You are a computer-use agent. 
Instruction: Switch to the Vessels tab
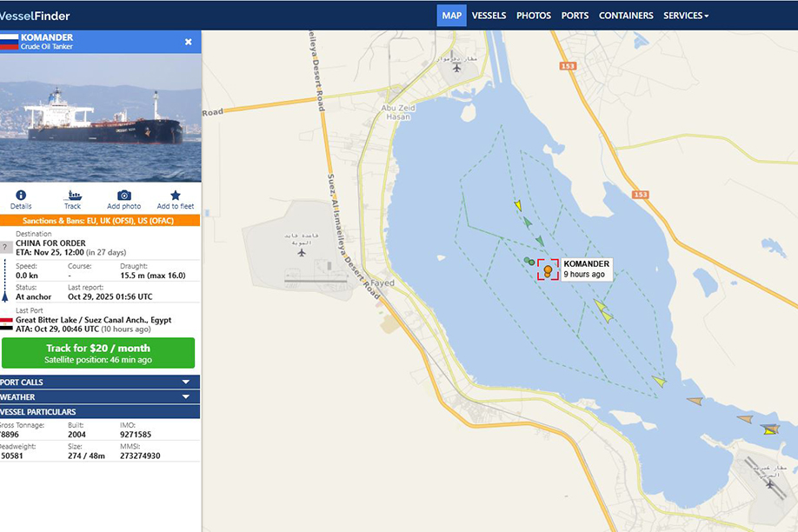489,16
